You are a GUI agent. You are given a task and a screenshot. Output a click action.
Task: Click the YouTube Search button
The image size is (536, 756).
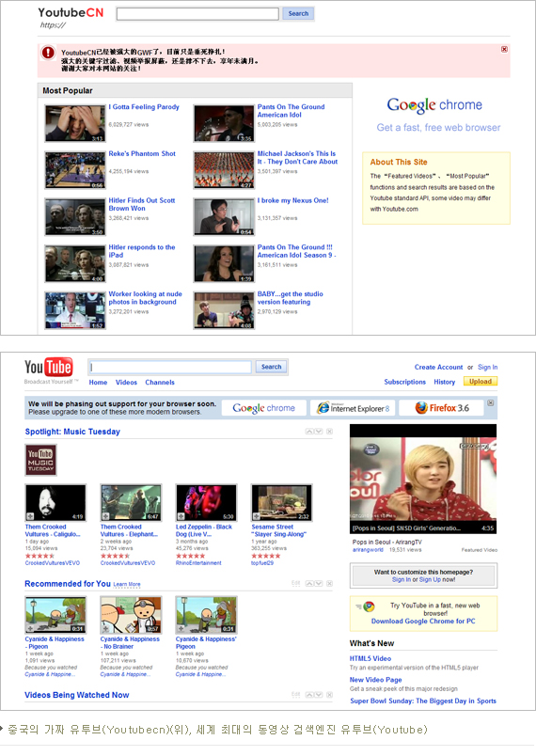[272, 367]
